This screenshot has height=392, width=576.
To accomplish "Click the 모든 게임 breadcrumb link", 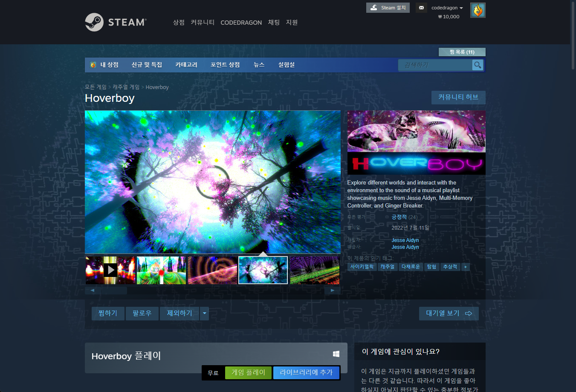I will point(96,87).
